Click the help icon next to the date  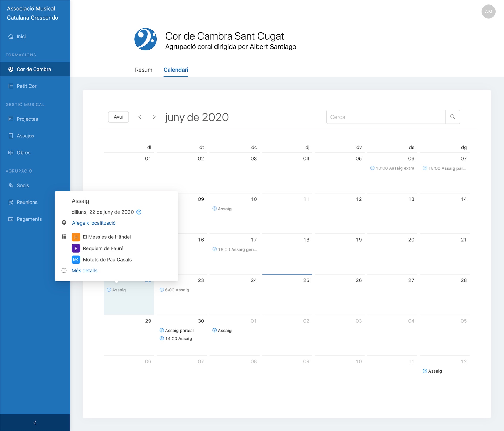pos(139,212)
